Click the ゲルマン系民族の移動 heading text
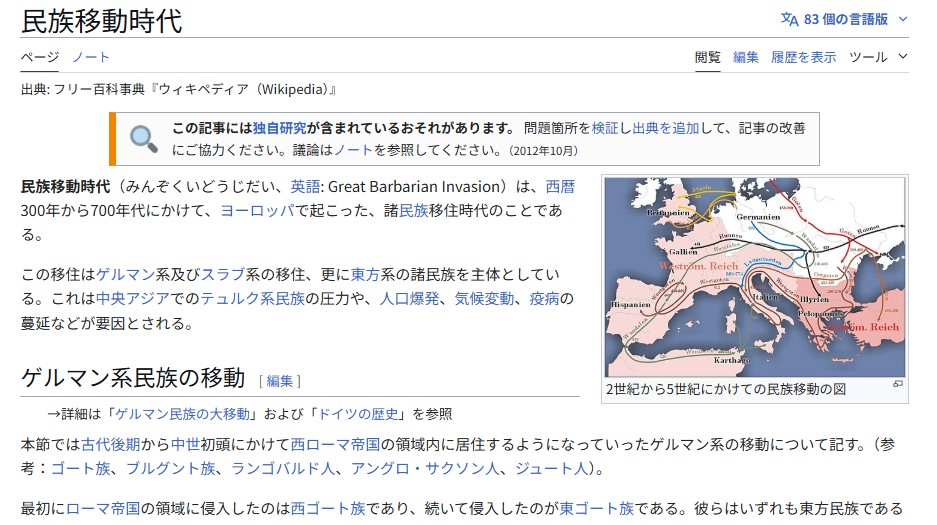The width and height of the screenshot is (937, 525). tap(133, 378)
